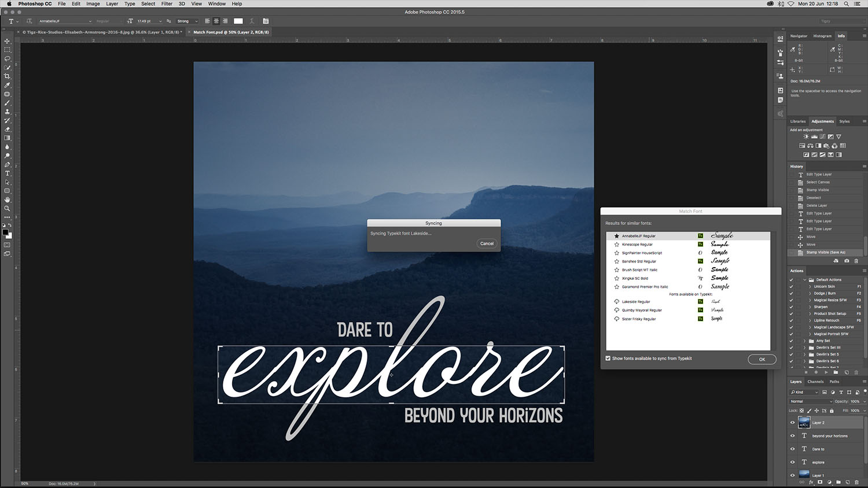Select the Horizontal Type tool
Image resolution: width=868 pixels, height=488 pixels.
7,173
